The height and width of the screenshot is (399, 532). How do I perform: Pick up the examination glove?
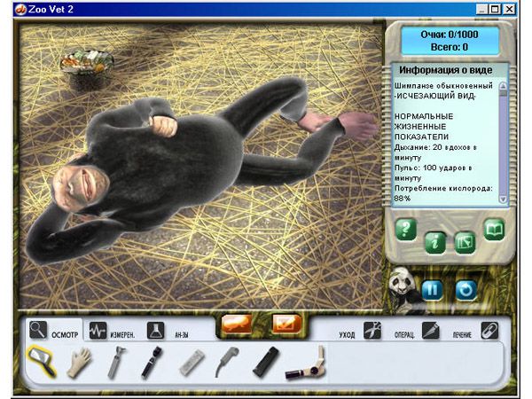pyautogui.click(x=82, y=363)
